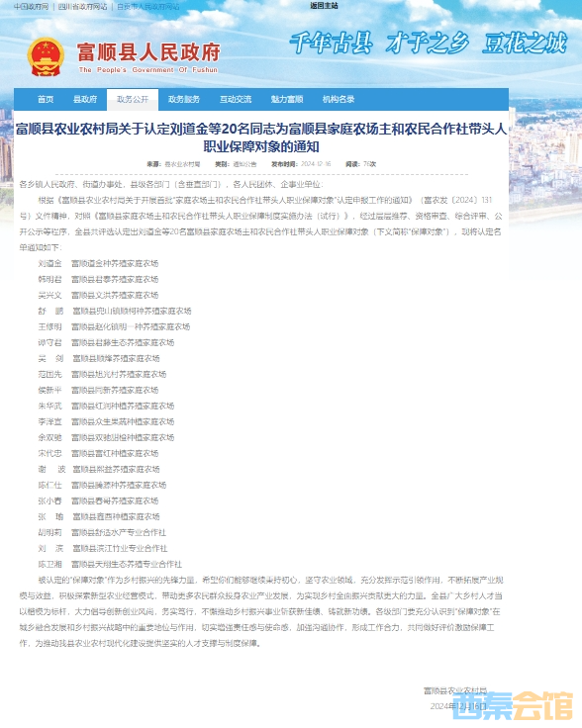Screen dimensions: 582x728
Task: Follow the 自贡市人民政府网站 top link
Action: (x=148, y=7)
